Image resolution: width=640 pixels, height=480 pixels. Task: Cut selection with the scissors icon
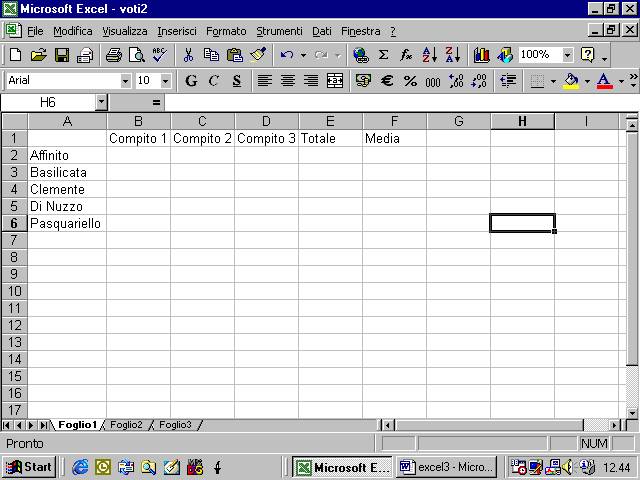pyautogui.click(x=188, y=55)
